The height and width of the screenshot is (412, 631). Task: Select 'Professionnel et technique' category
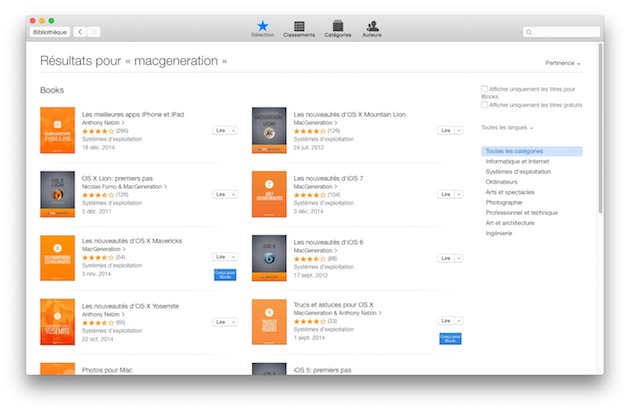tap(522, 212)
